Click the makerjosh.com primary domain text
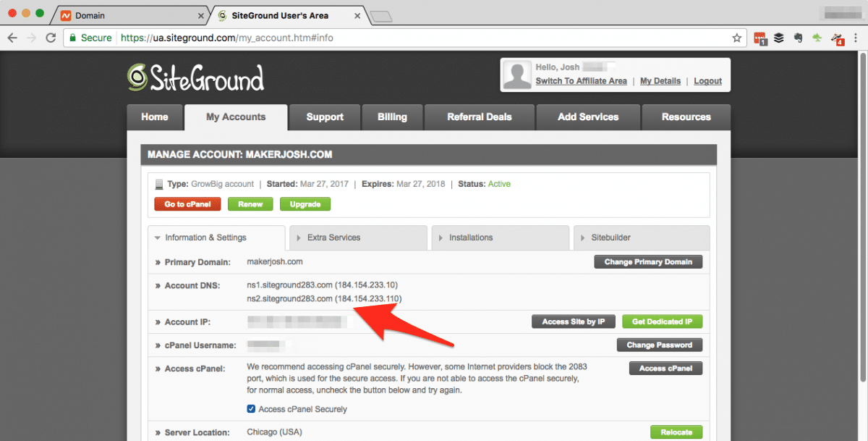Screen dimensions: 868x441 point(275,262)
